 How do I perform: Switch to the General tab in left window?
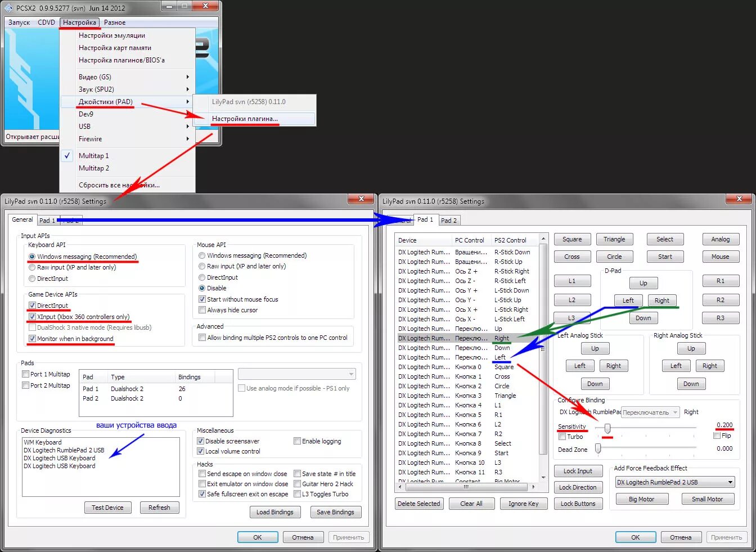[x=22, y=219]
